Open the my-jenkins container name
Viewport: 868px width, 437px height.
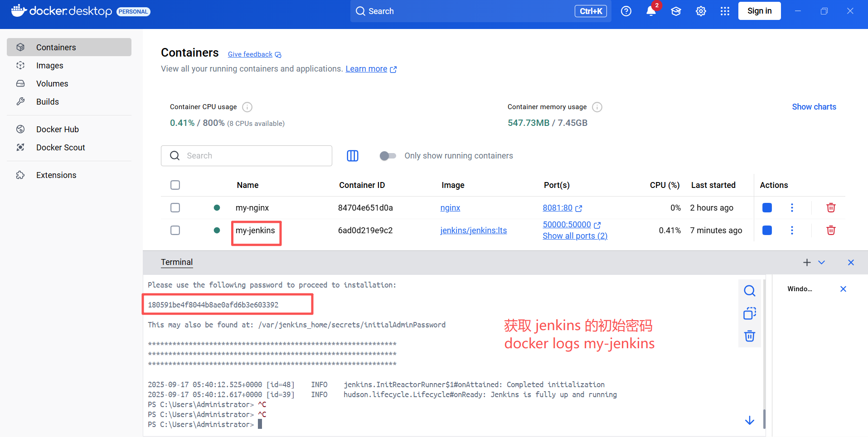255,230
